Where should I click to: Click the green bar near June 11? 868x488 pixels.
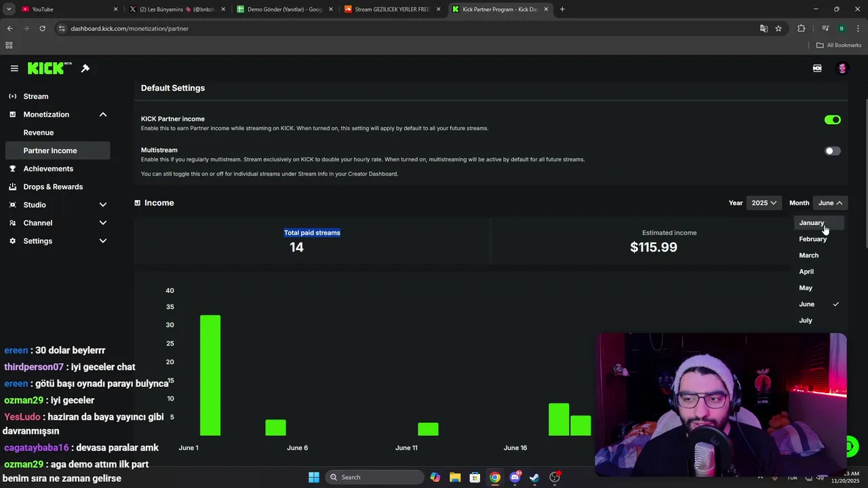[x=428, y=429]
